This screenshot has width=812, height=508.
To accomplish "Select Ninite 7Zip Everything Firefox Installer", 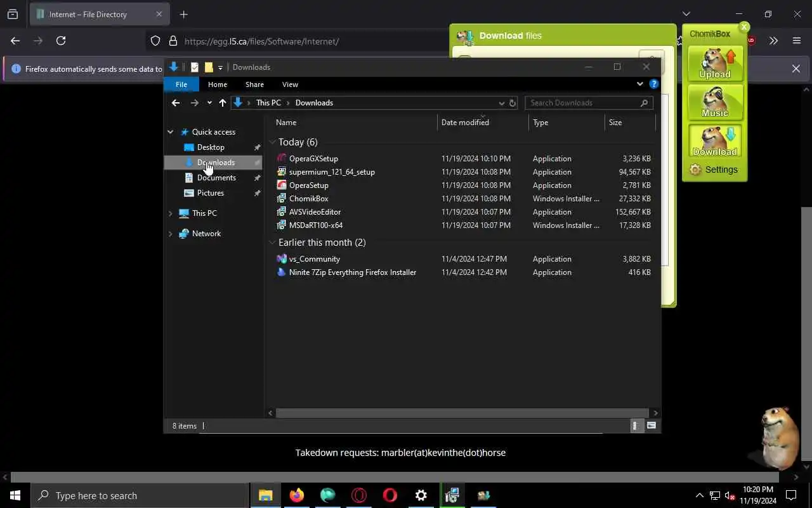I will (353, 272).
